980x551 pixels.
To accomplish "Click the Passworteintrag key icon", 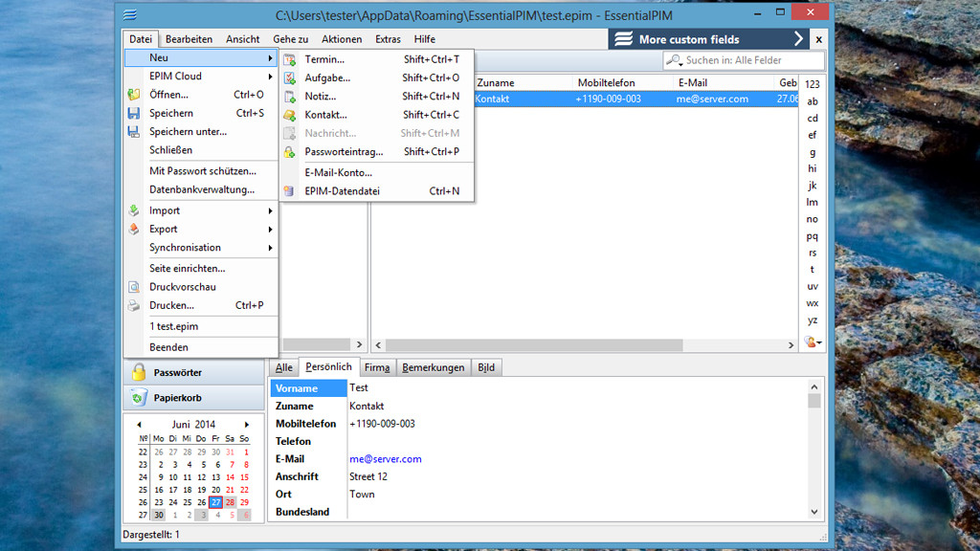I will click(290, 152).
